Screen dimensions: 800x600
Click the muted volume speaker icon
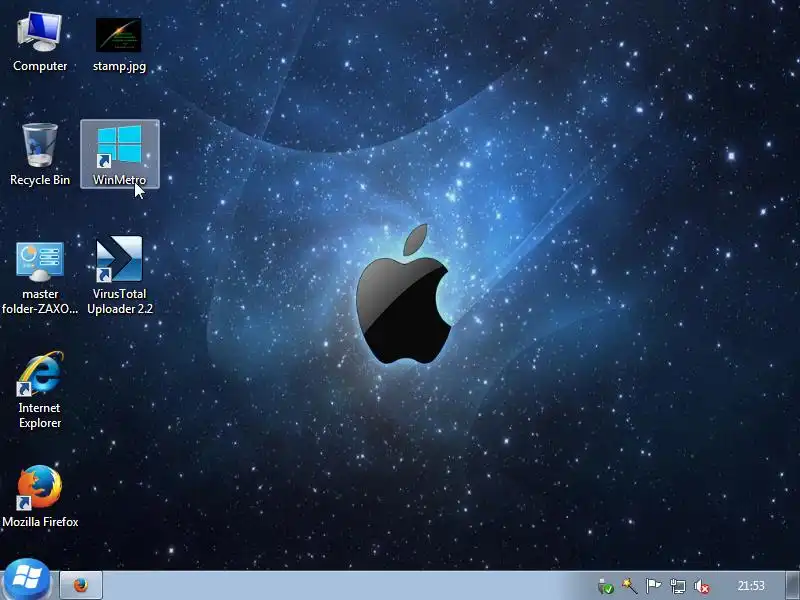click(702, 587)
